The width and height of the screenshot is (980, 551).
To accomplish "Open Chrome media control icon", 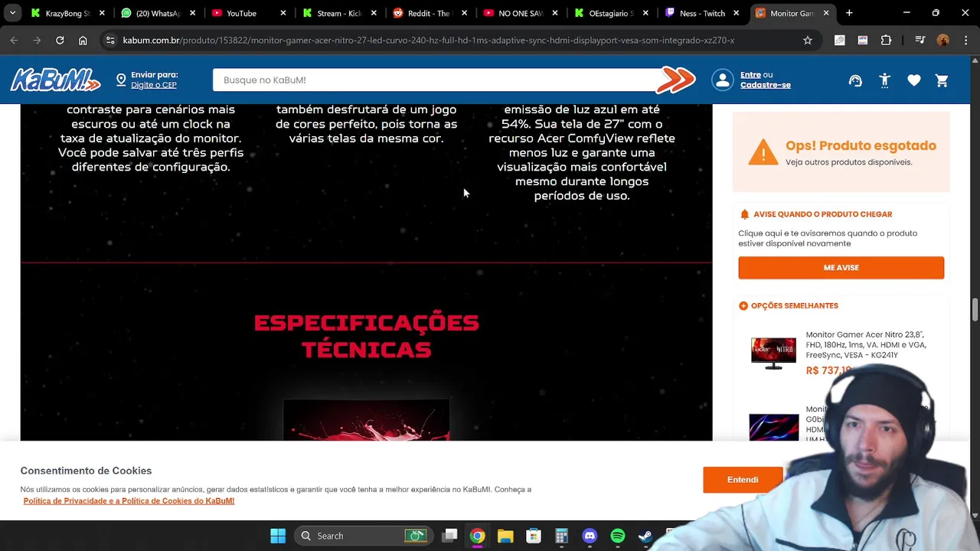I will click(x=920, y=40).
